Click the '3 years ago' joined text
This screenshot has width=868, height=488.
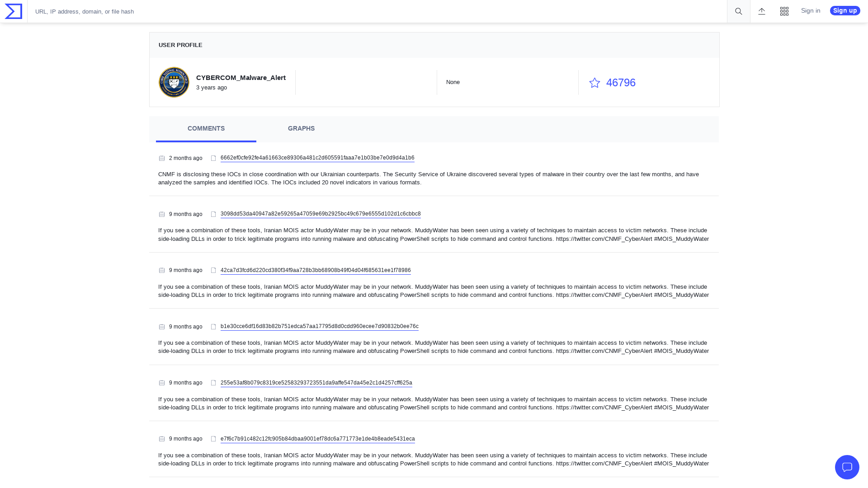point(212,88)
